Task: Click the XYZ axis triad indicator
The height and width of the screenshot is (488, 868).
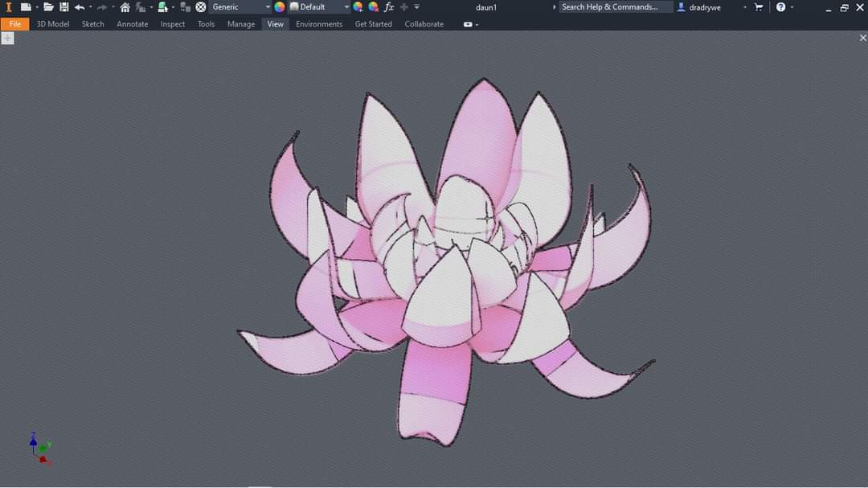Action: click(40, 449)
